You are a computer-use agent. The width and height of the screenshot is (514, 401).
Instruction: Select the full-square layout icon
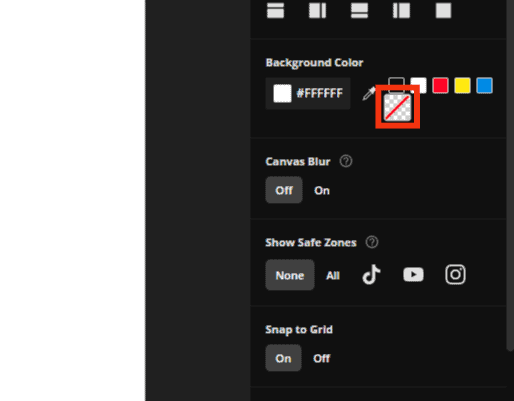click(443, 10)
